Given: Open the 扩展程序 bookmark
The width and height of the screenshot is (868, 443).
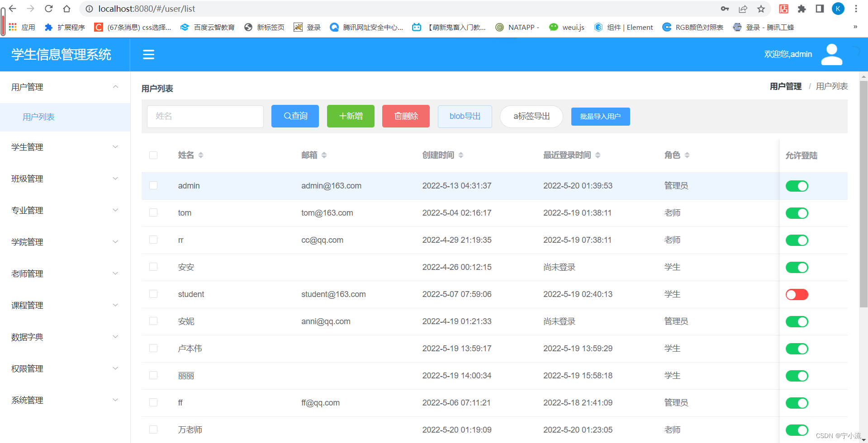Looking at the screenshot, I should click(65, 27).
